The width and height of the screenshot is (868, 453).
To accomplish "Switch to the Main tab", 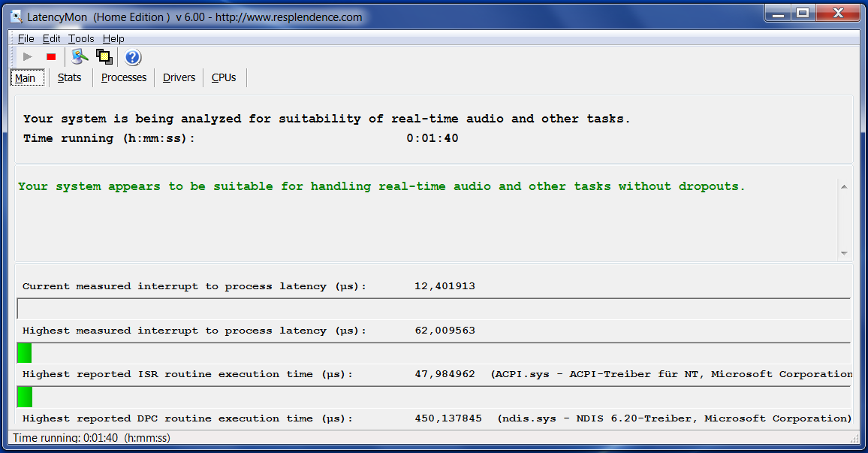I will coord(27,77).
